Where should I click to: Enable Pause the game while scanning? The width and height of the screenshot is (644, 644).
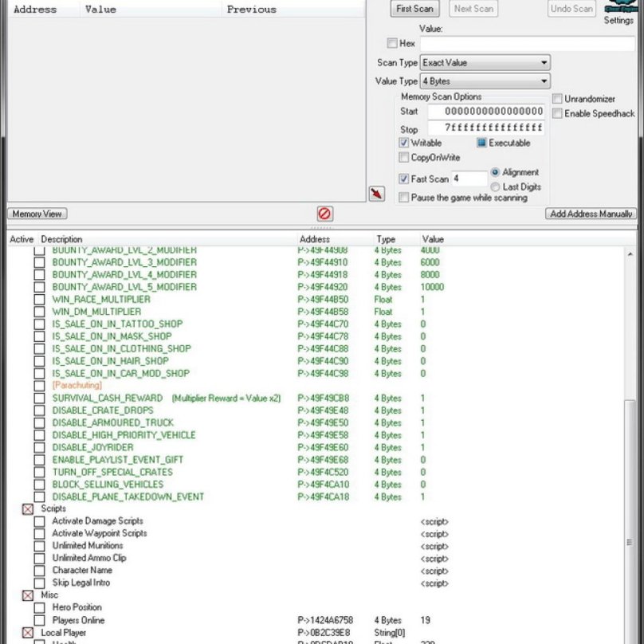[x=405, y=197]
